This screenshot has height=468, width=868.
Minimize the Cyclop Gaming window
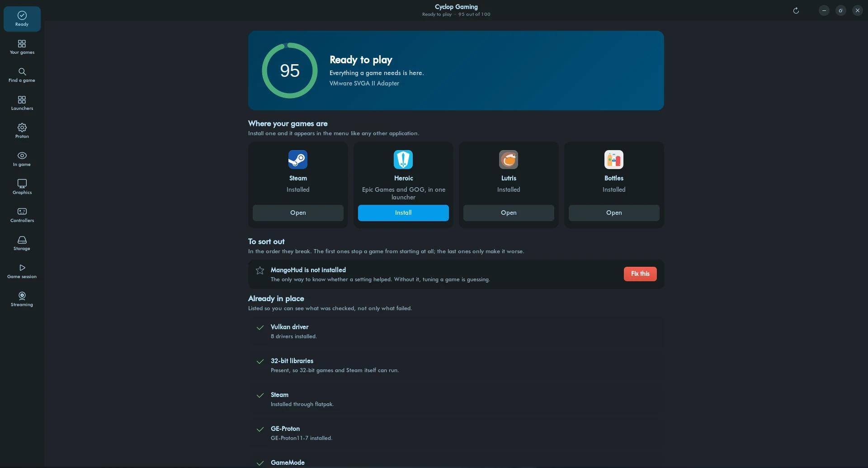pyautogui.click(x=824, y=10)
